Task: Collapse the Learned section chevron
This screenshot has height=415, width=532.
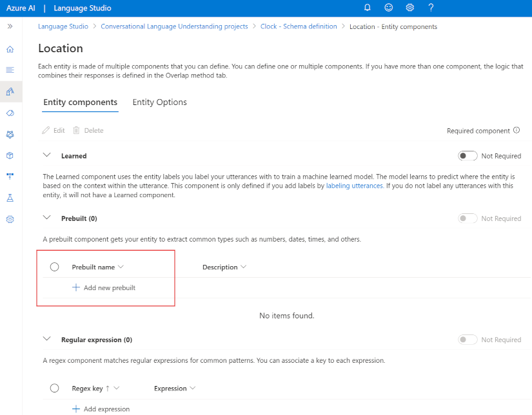Action: coord(46,155)
